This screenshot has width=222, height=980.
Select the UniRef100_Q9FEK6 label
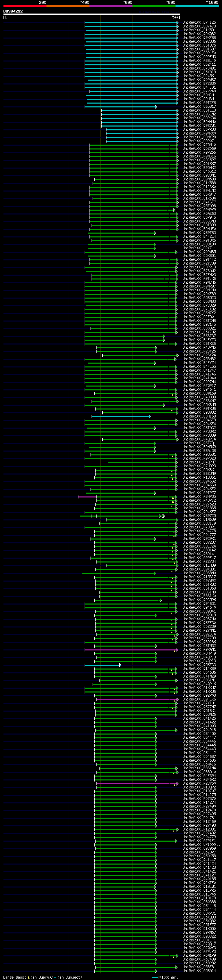tap(199, 699)
